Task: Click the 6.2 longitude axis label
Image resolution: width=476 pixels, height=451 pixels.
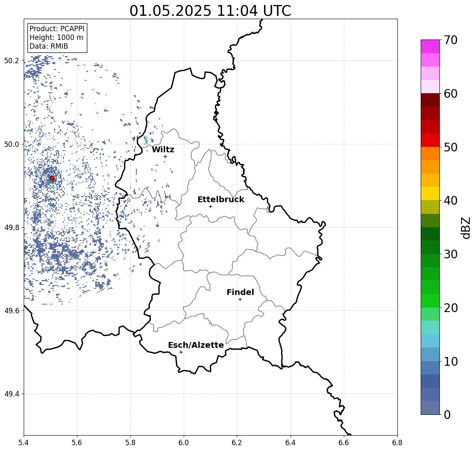Action: (237, 443)
